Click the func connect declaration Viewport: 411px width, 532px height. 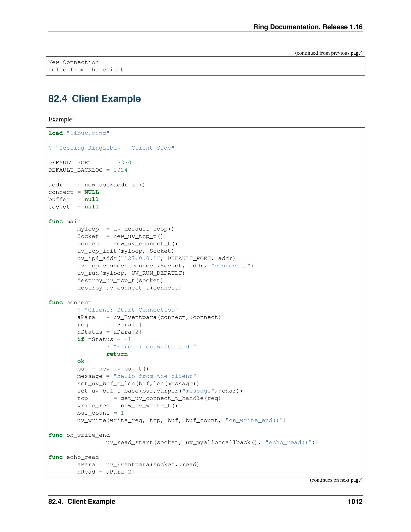tap(70, 303)
